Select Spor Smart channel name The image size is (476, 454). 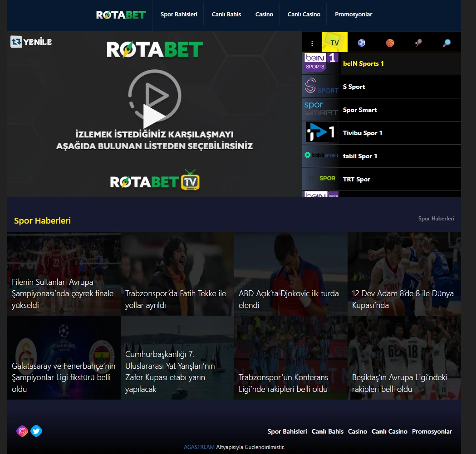[360, 110]
